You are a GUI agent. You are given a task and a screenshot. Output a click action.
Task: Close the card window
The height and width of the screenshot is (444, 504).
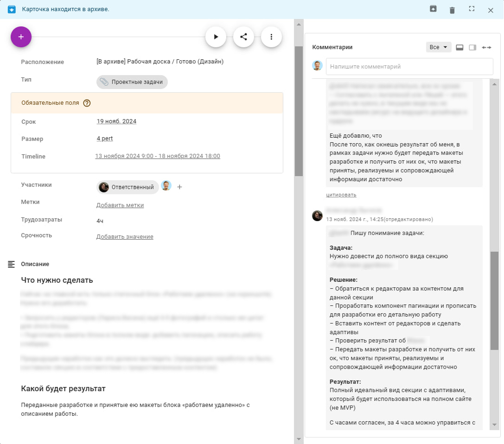coord(491,10)
